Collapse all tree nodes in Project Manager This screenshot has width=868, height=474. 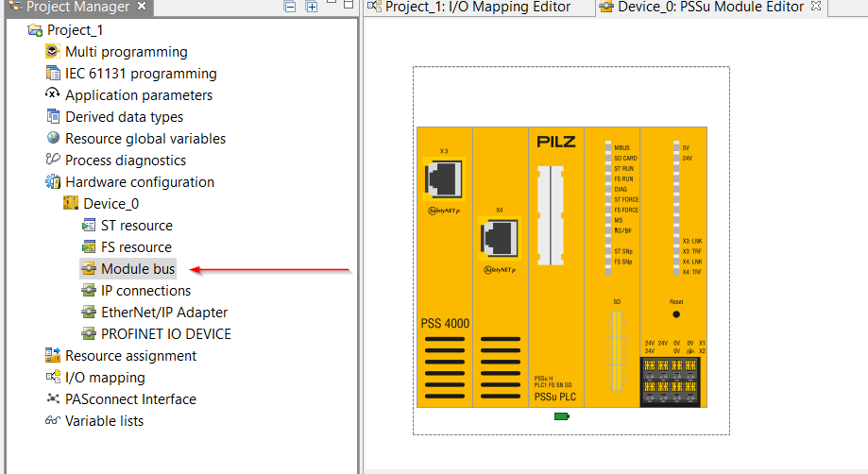coord(290,7)
